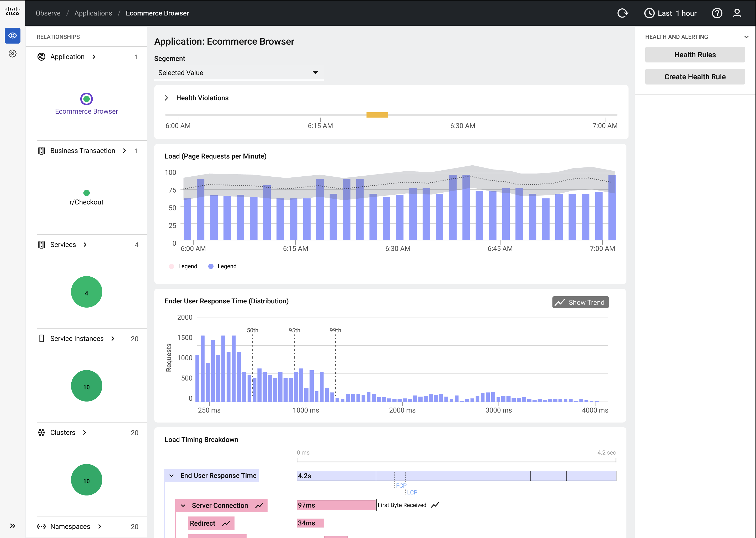Open the Segement Selected Value dropdown
Screen dimensions: 756x538
[x=238, y=72]
